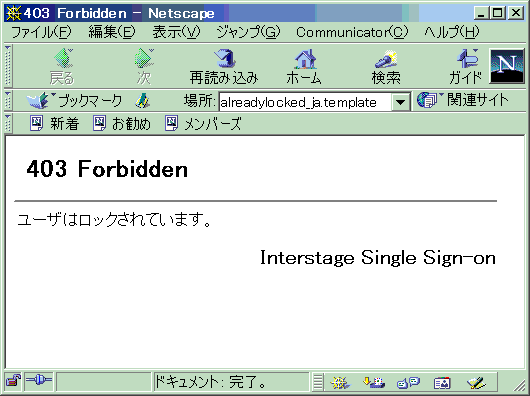Open the お勧め personal toolbar link
The height and width of the screenshot is (396, 530).
point(122,123)
